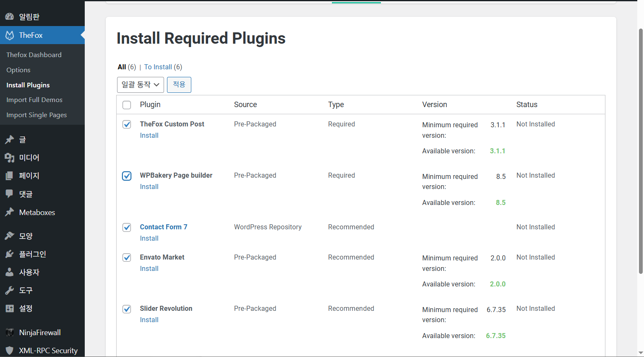Open the Options submenu item

tap(18, 70)
